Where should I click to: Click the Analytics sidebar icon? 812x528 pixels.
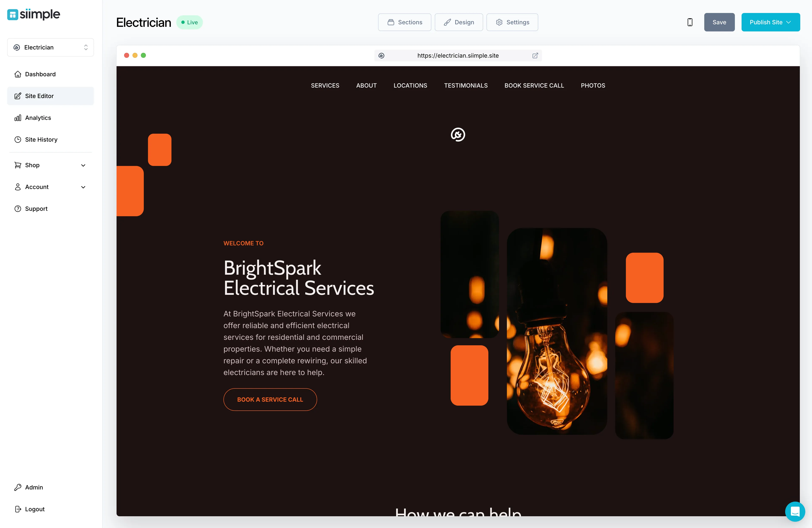(18, 117)
